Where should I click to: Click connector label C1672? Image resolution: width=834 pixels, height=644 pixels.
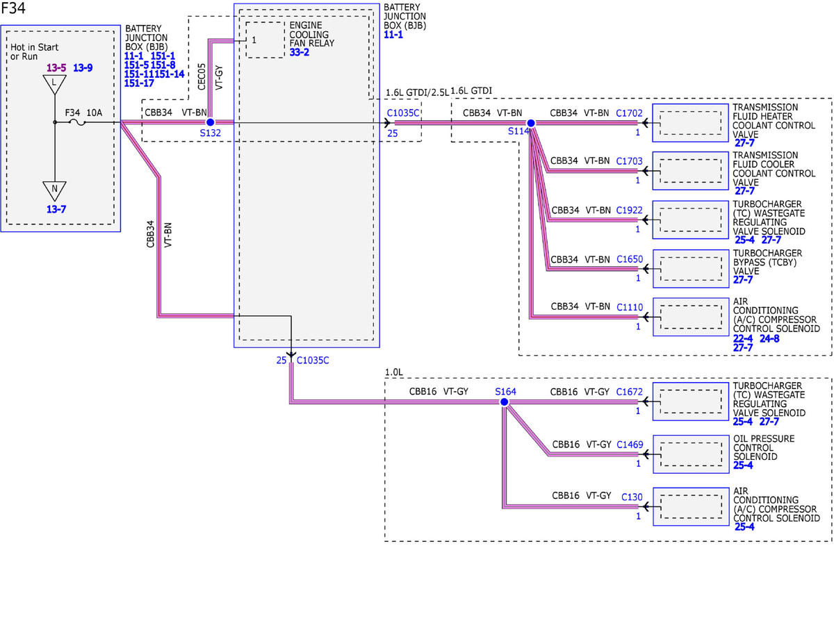click(x=630, y=392)
